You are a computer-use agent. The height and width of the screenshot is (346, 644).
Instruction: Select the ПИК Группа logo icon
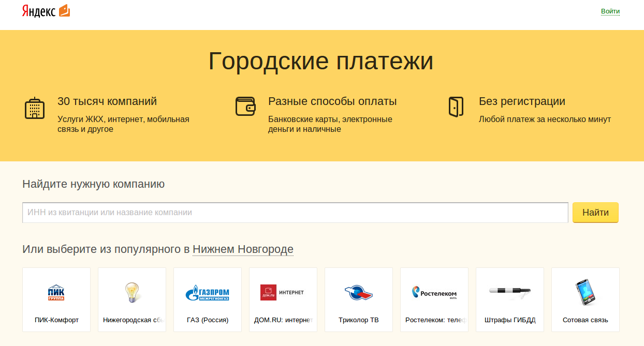(56, 293)
